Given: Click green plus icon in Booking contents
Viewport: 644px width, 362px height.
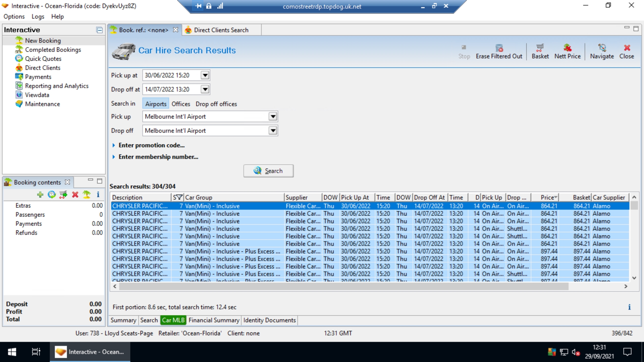Looking at the screenshot, I should pos(40,194).
